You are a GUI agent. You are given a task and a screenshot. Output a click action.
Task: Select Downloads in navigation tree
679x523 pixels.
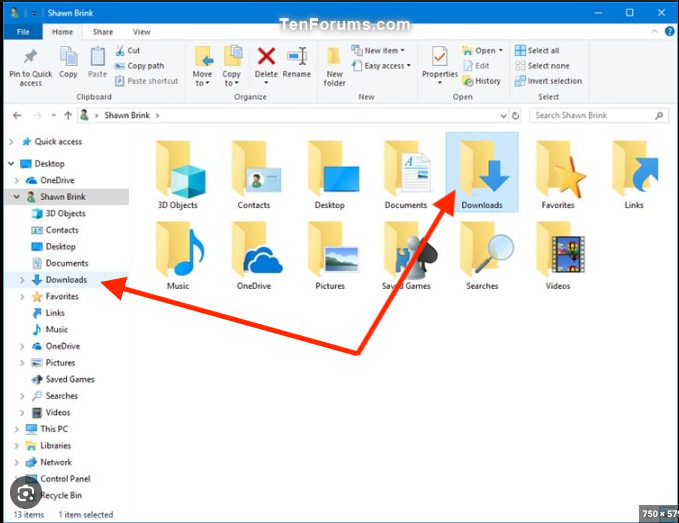66,280
